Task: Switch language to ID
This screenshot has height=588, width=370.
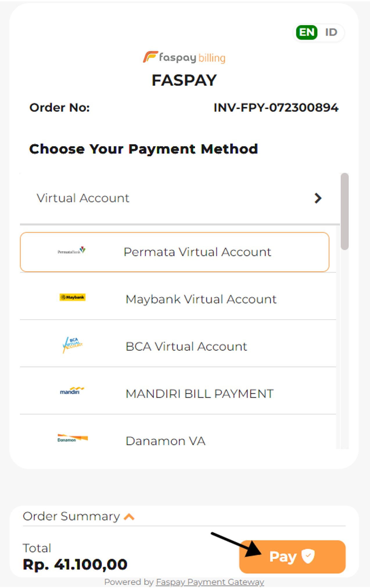Action: pyautogui.click(x=331, y=32)
